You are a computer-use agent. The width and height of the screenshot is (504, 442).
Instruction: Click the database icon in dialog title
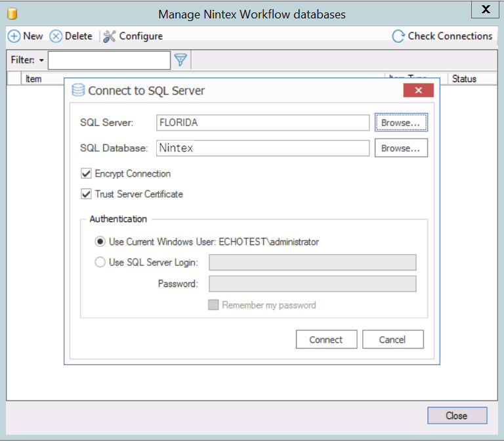78,91
